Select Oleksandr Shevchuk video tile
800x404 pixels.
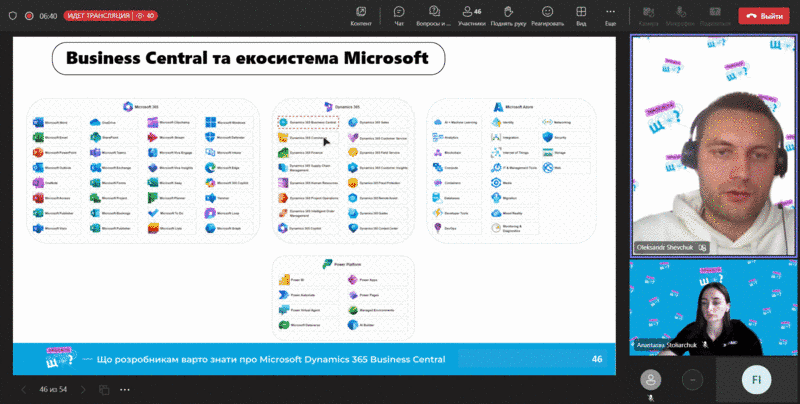[714, 145]
